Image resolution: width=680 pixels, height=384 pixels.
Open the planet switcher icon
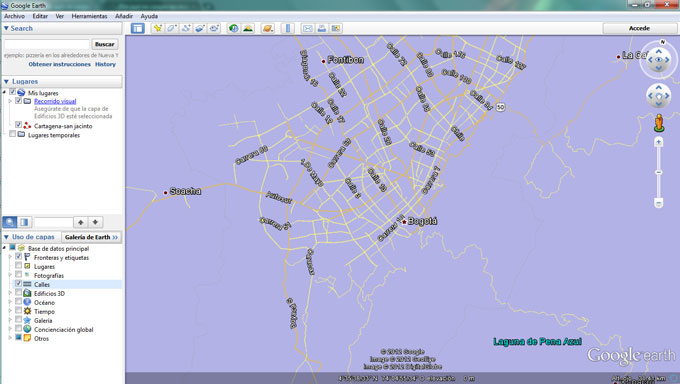(268, 28)
